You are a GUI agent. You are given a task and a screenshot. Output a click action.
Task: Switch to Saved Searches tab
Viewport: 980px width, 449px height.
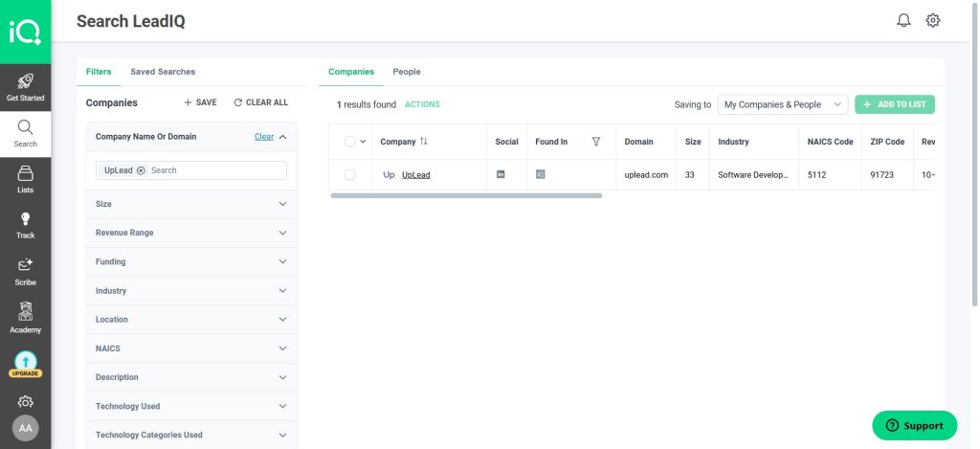point(163,72)
